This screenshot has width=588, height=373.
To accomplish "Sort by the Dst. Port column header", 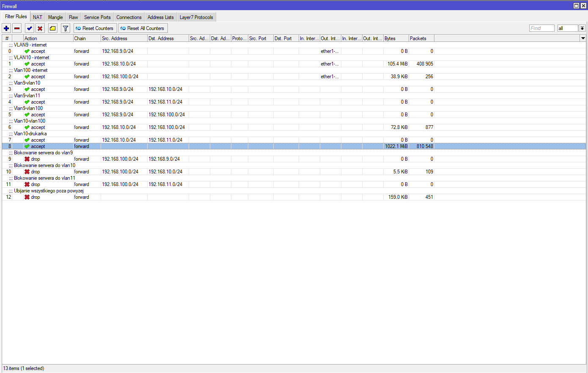I will click(x=286, y=38).
